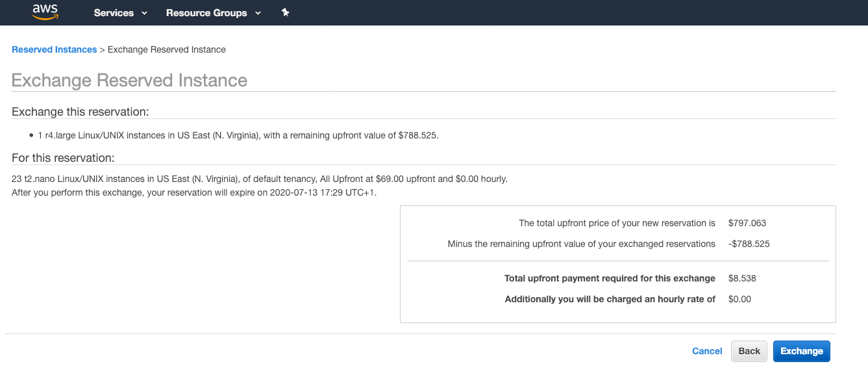The image size is (868, 390).
Task: Go to Reserved Instances breadcrumb link
Action: click(x=55, y=49)
